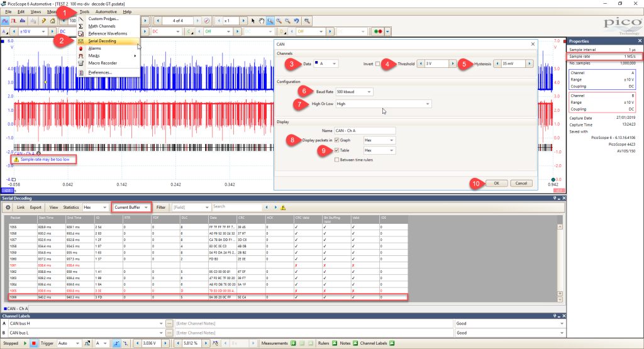Screen dimensions: 644x349
Task: Click the Name field CAN - Ch A
Action: [x=365, y=131]
